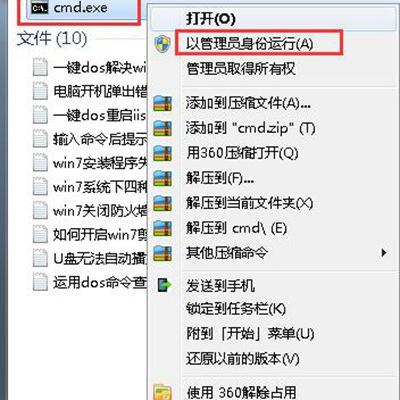
Task: Click the folder icon for 使用360解除占用
Action: click(x=163, y=392)
